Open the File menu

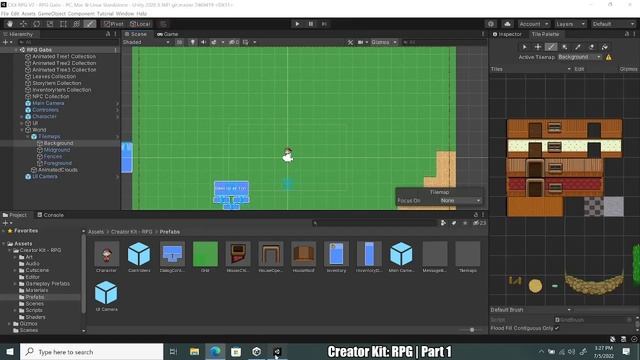tap(4, 13)
